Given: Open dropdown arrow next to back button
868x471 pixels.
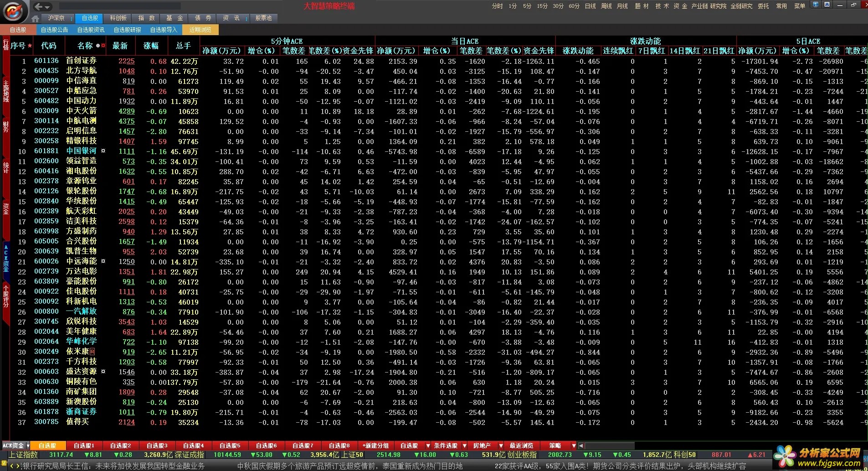Looking at the screenshot, I should (48, 7).
